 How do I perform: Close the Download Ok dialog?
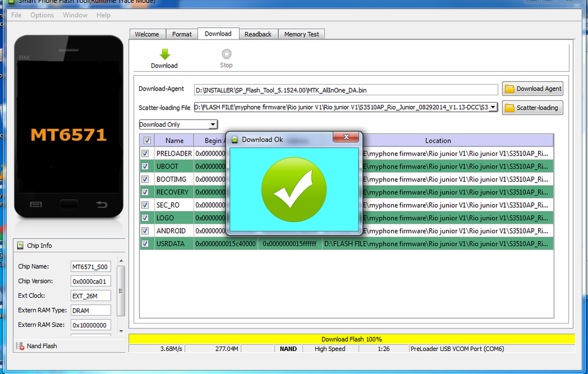[346, 137]
